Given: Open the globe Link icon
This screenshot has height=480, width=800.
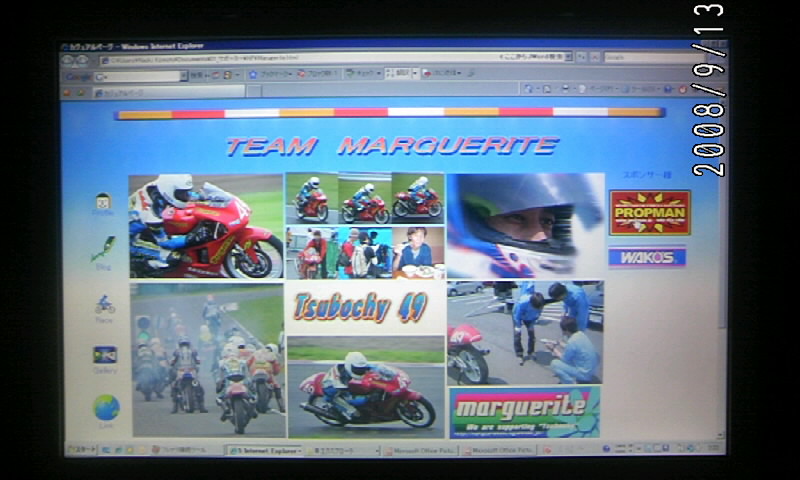Looking at the screenshot, I should tap(106, 411).
